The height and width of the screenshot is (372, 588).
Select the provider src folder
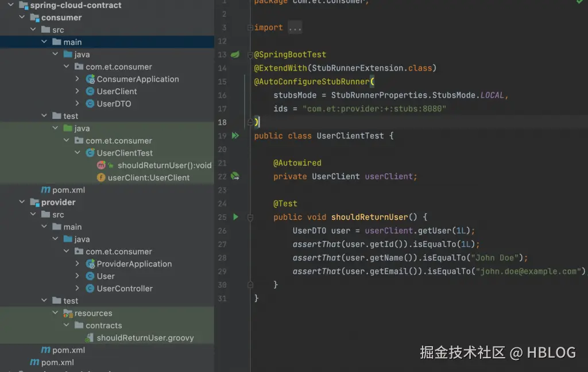tap(58, 215)
